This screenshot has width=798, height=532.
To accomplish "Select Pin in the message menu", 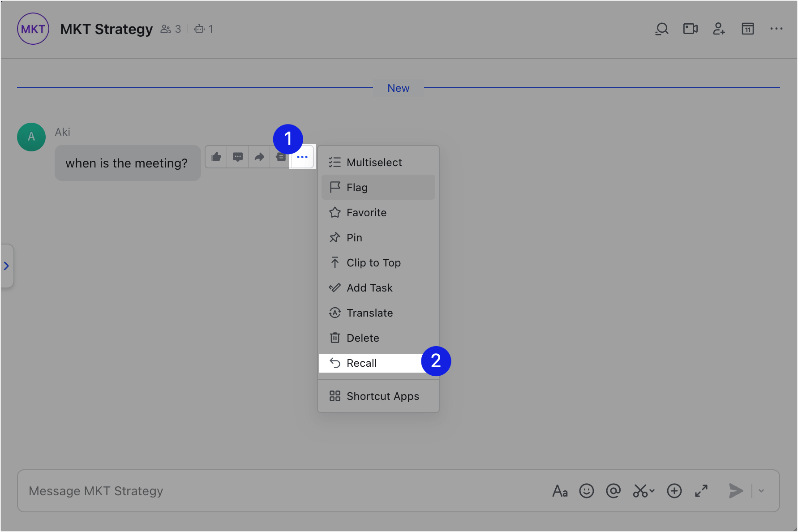I will pyautogui.click(x=354, y=238).
